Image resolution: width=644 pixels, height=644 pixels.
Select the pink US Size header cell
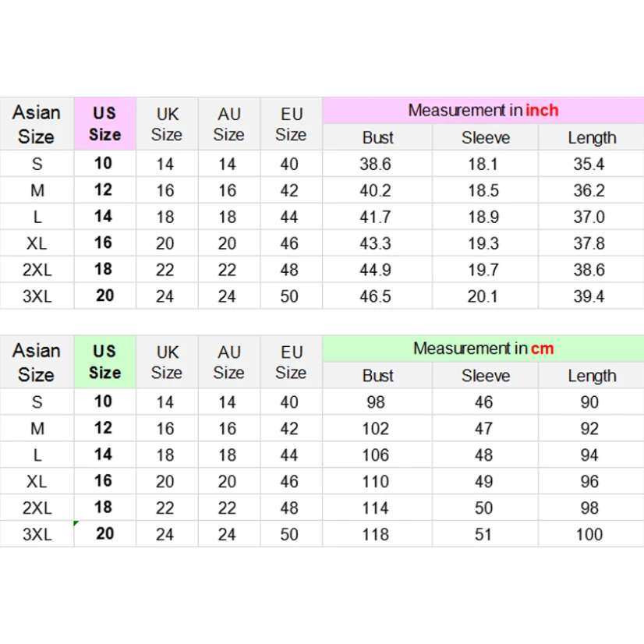tap(104, 123)
